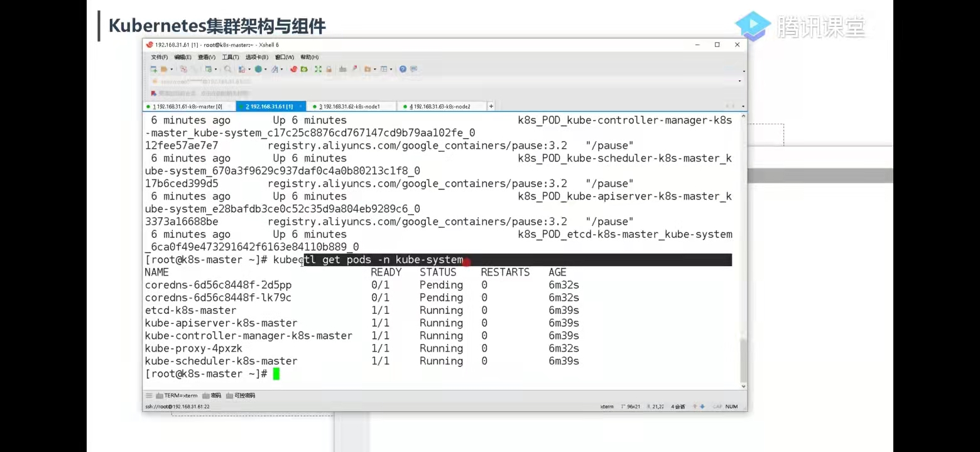This screenshot has height=452, width=980.
Task: Open dropdown arrow beside the yellow folder icon
Action: point(374,69)
